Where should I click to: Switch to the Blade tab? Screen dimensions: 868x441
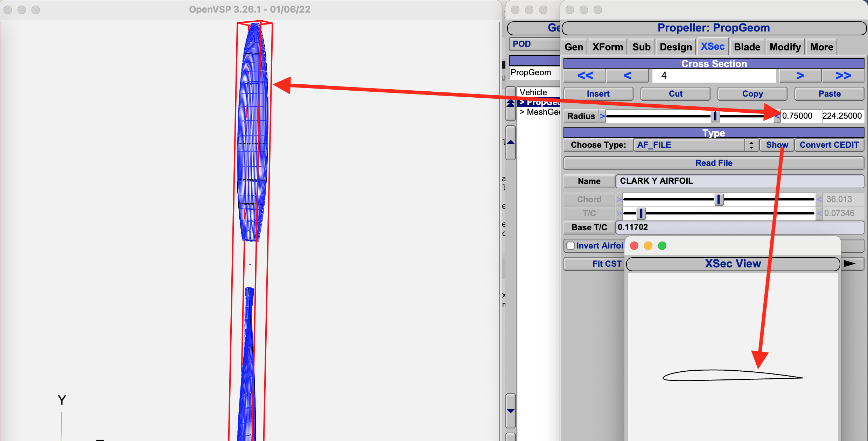coord(747,47)
